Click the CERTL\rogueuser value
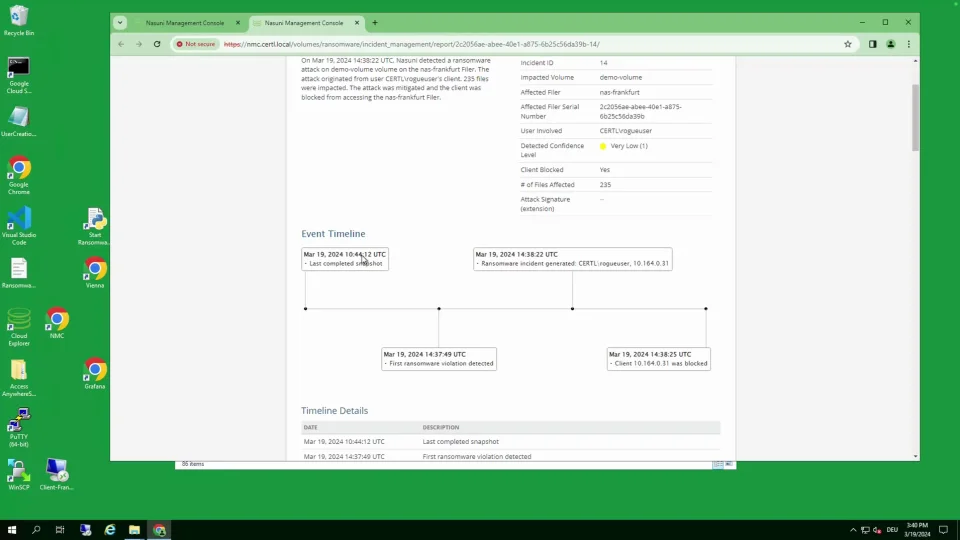Viewport: 960px width, 540px height. coord(626,131)
